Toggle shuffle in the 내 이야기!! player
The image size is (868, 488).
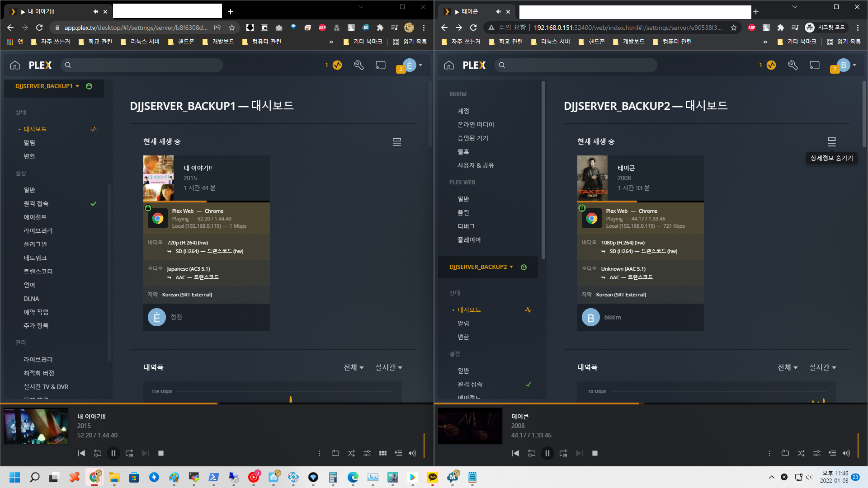tap(351, 453)
